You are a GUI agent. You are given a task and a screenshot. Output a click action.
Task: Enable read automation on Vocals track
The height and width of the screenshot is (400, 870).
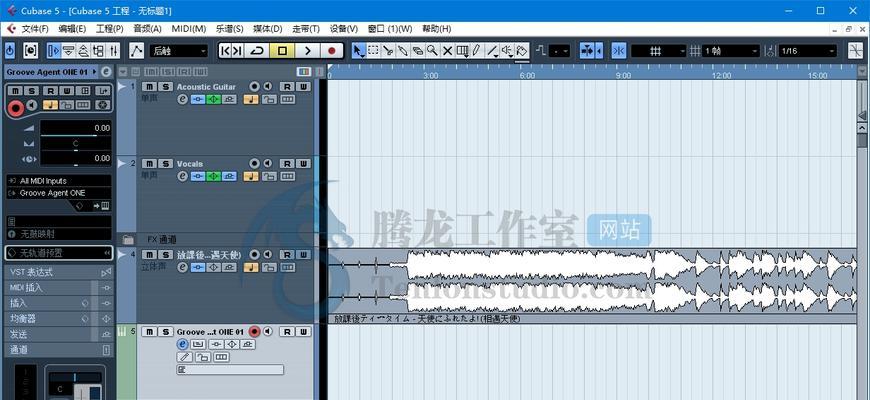click(x=286, y=164)
